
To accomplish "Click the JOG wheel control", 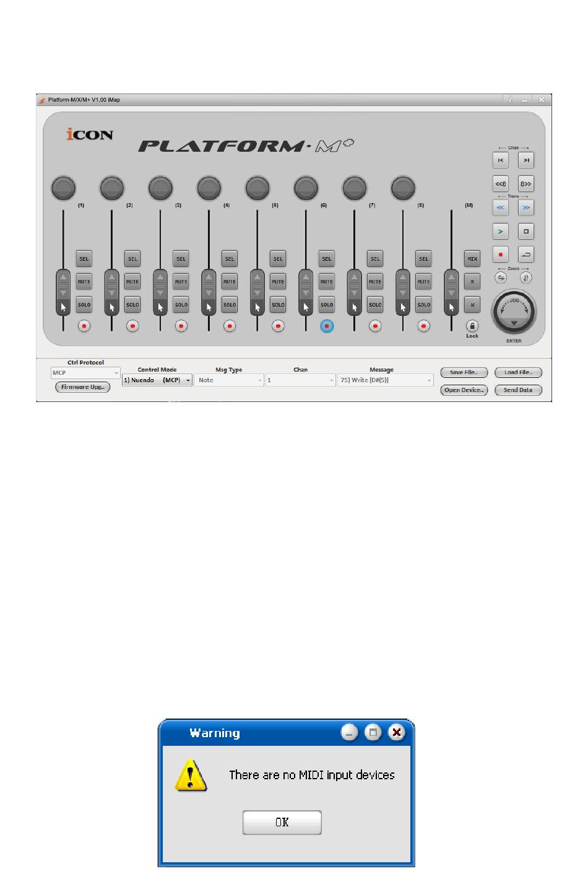I will click(514, 312).
